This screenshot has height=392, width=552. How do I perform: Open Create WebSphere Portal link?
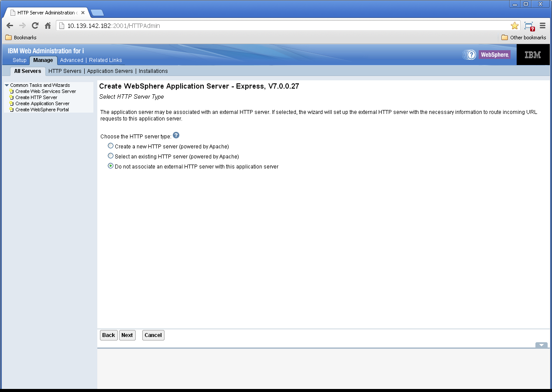click(42, 110)
